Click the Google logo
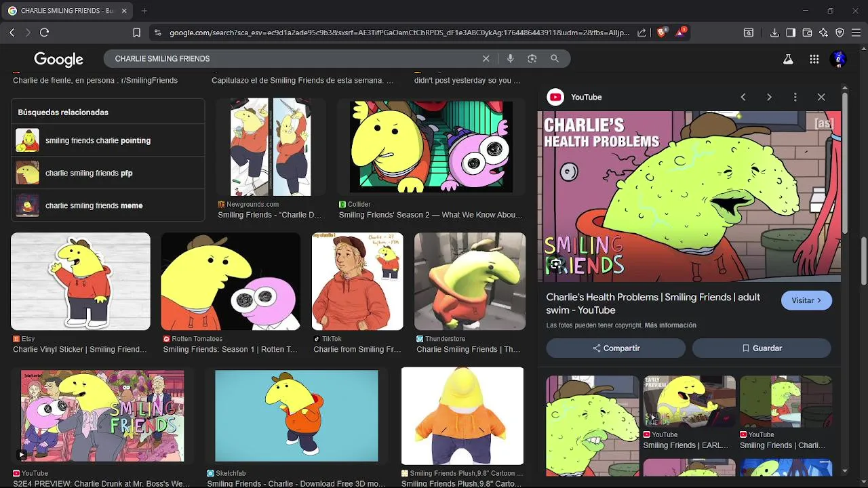The height and width of the screenshot is (488, 868). [58, 59]
